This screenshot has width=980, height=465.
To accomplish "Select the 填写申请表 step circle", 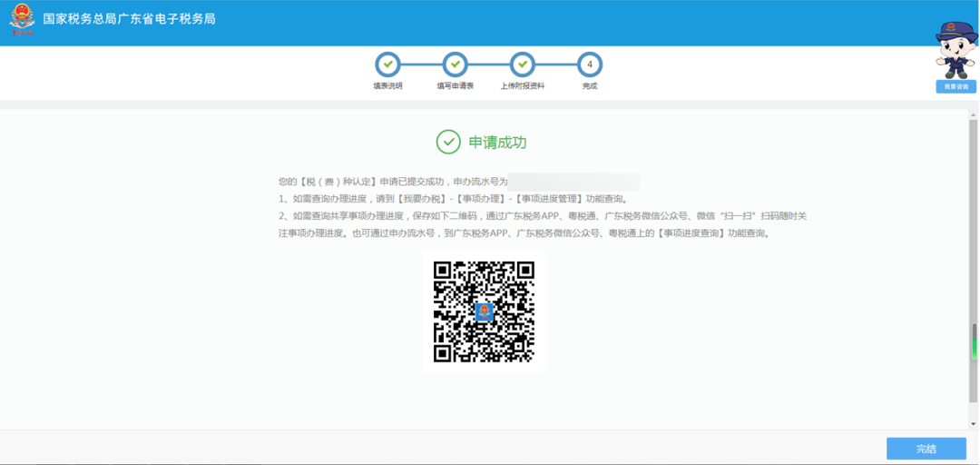I will 455,64.
